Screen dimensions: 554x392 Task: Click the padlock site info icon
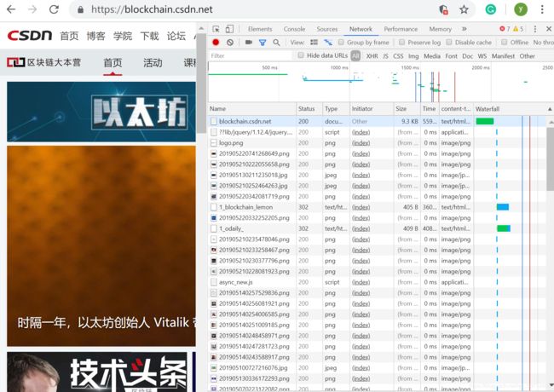click(x=81, y=9)
